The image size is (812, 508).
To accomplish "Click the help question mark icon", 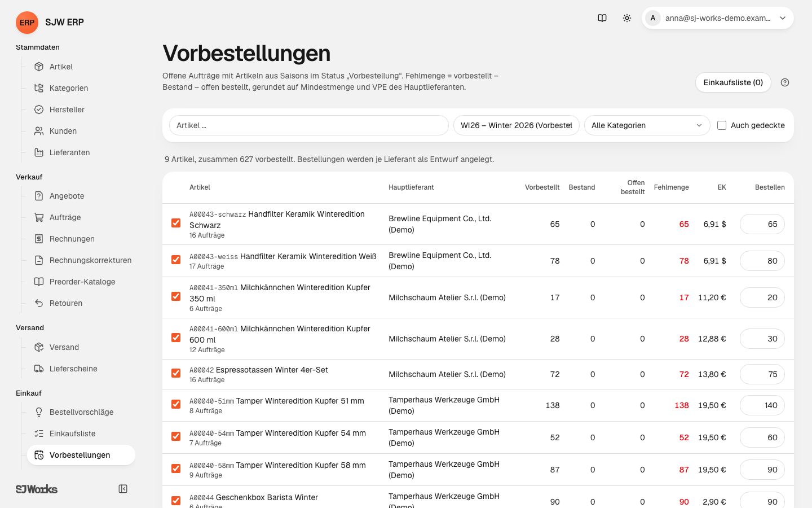I will 785,82.
